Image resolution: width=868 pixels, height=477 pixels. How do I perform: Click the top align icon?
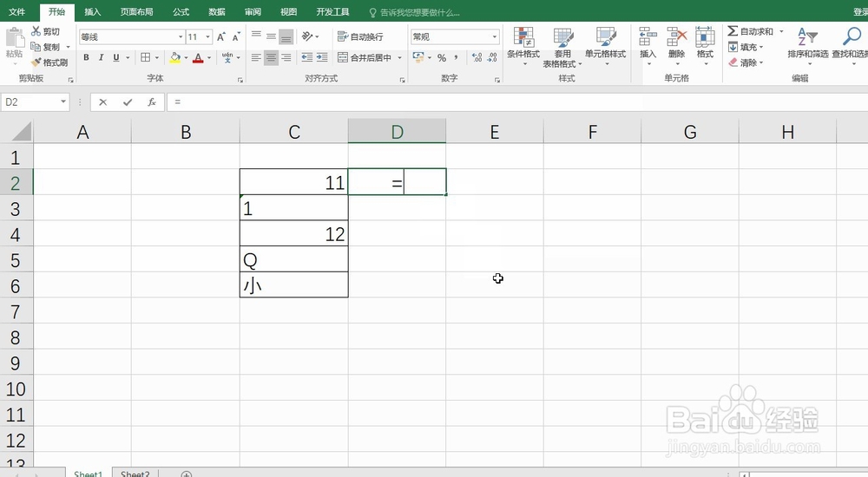[256, 36]
